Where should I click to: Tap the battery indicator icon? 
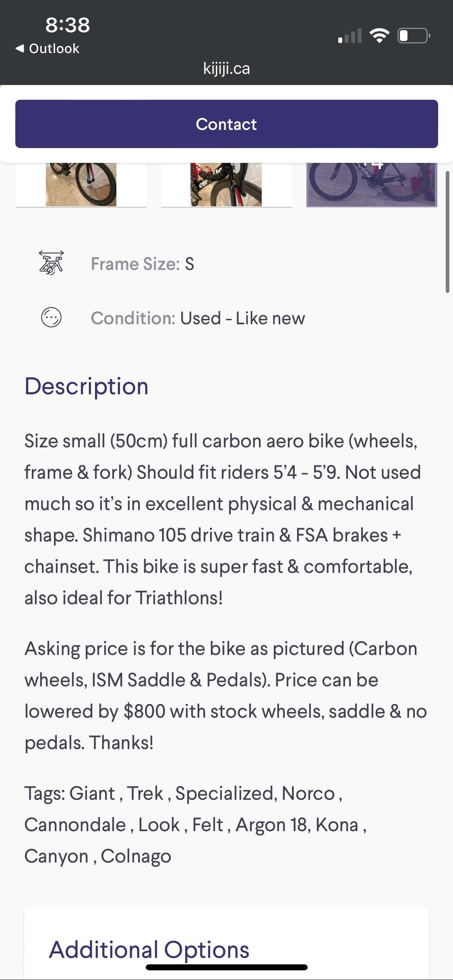(x=414, y=36)
